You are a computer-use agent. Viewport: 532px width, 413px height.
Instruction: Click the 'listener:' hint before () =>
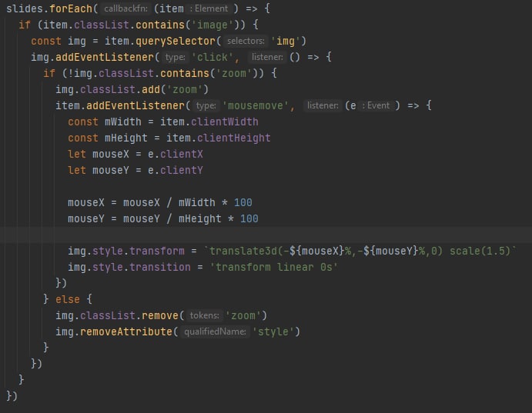[x=267, y=57]
